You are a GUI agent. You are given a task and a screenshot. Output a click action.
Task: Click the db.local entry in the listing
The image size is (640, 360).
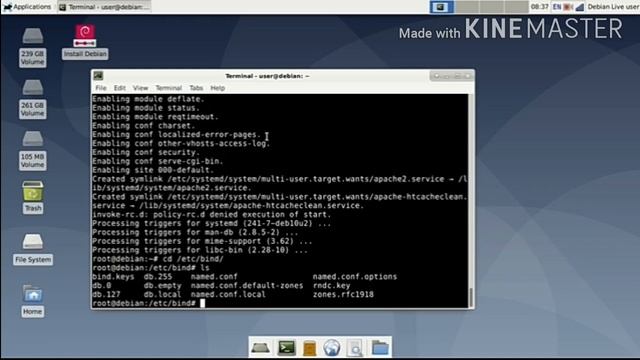click(162, 294)
